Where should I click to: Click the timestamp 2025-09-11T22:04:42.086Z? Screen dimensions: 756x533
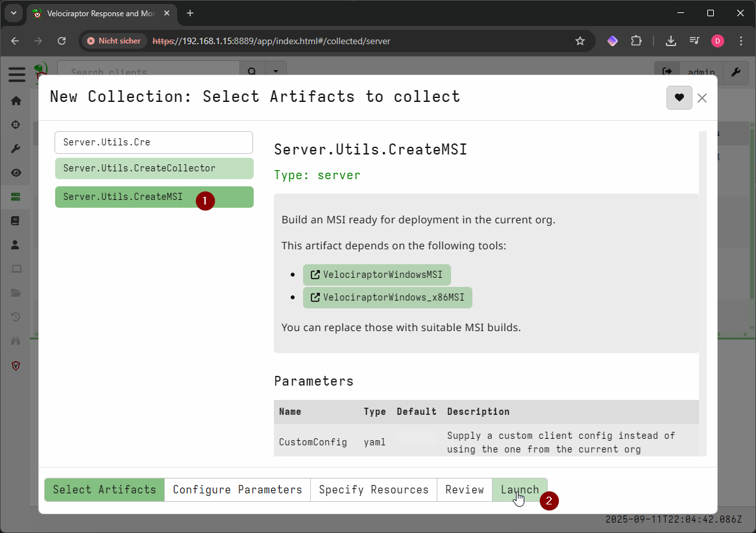click(674, 519)
